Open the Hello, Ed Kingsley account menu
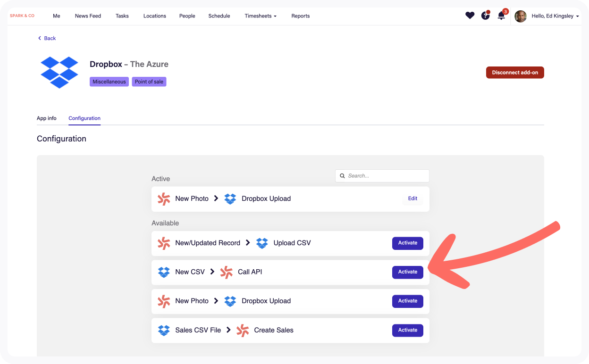 point(555,16)
